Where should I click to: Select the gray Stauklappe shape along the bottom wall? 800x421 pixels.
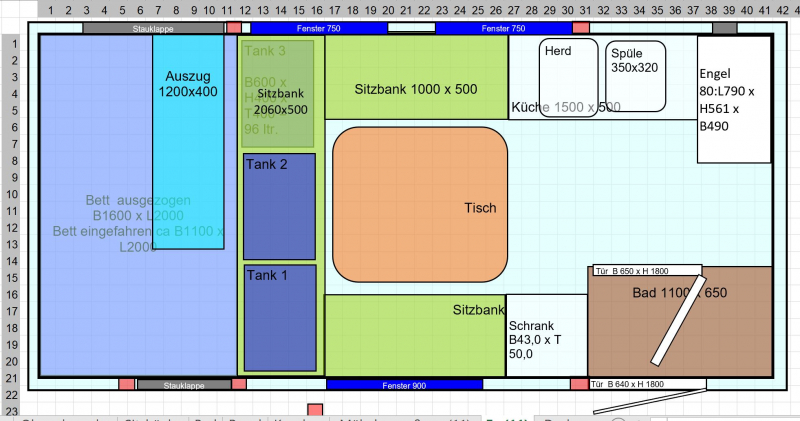point(184,385)
